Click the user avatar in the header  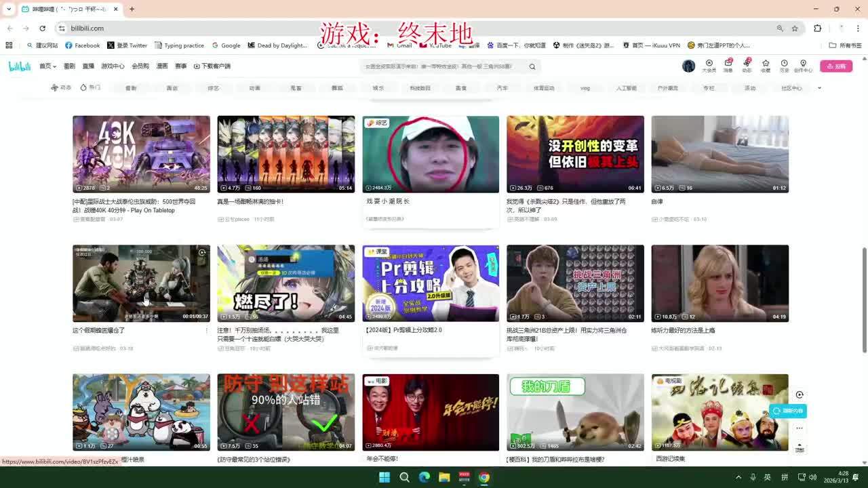(x=688, y=66)
